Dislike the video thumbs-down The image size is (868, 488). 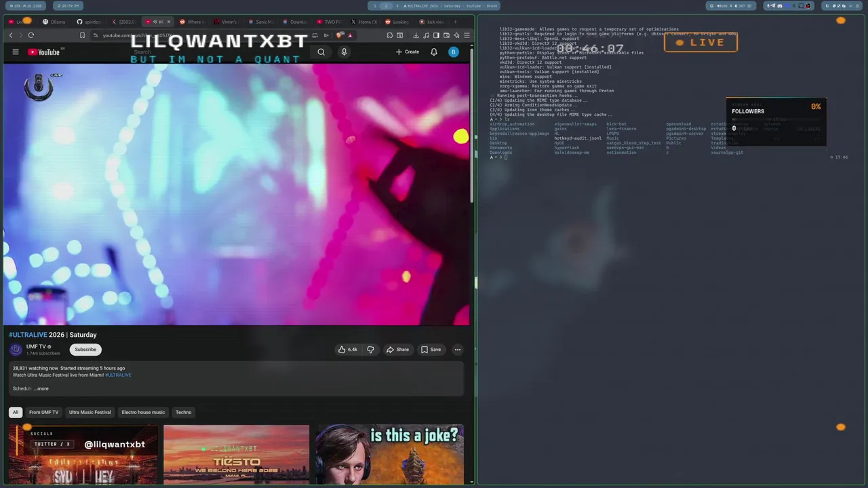pyautogui.click(x=370, y=350)
